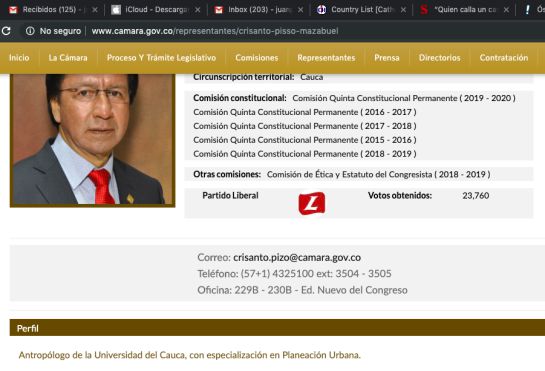Open the Inicio menu item
This screenshot has height=371, width=545.
point(19,58)
